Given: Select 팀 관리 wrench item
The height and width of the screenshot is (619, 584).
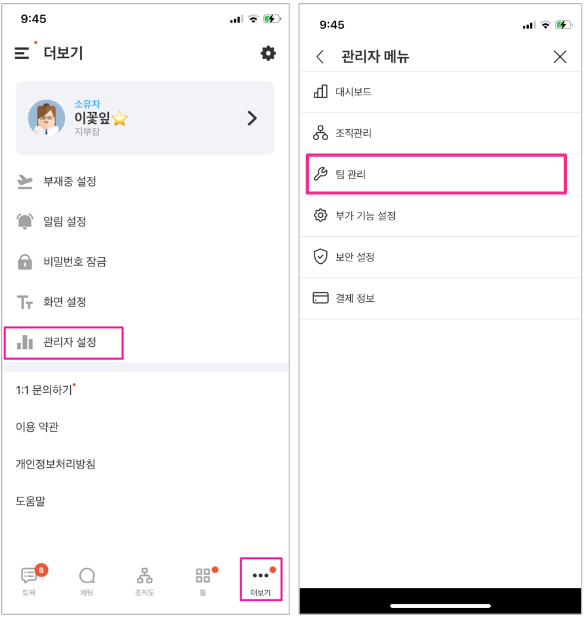Looking at the screenshot, I should (x=436, y=174).
